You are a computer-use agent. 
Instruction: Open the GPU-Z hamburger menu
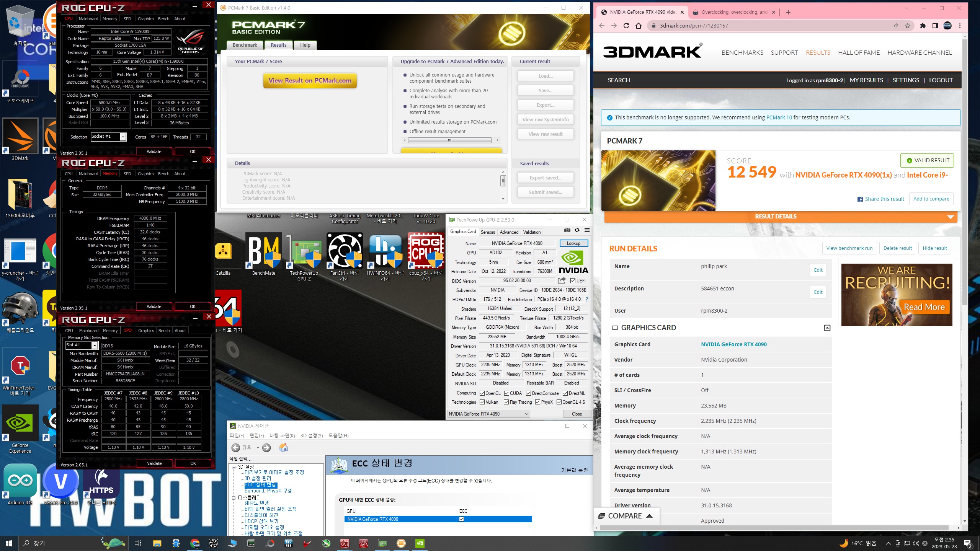tap(587, 230)
